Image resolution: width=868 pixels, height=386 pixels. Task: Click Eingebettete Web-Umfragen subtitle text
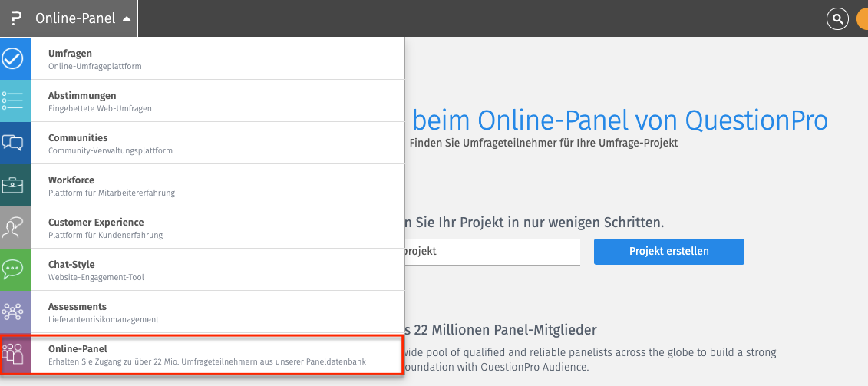coord(100,108)
